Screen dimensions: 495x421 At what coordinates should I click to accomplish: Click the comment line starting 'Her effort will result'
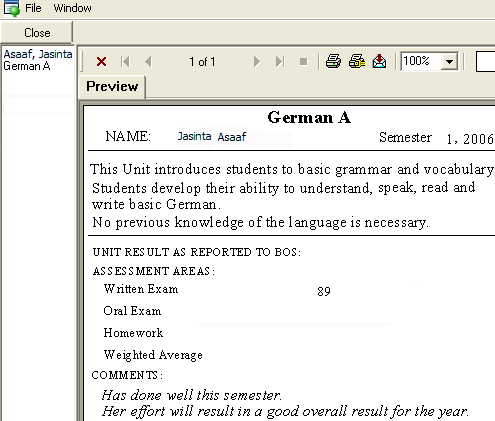[285, 411]
